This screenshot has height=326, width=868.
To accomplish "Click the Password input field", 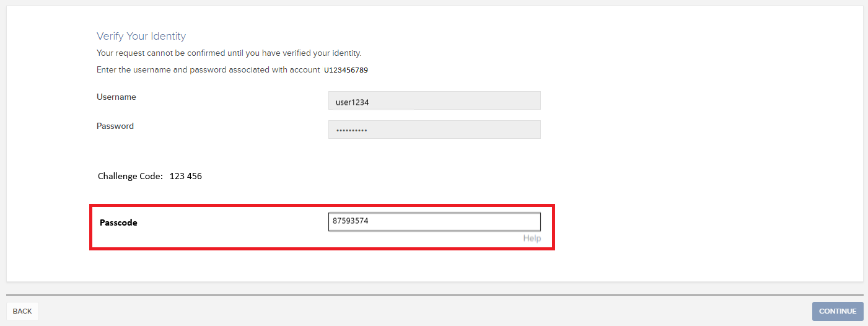I will 434,130.
